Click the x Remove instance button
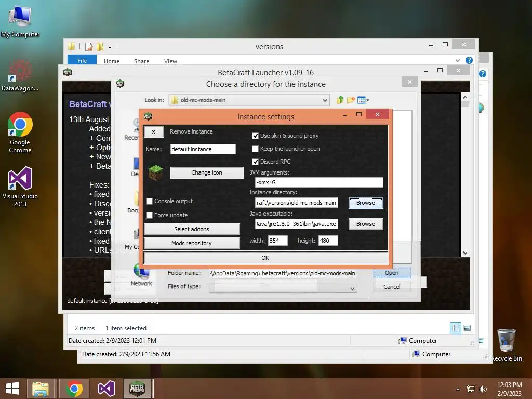Image resolution: width=532 pixels, height=399 pixels. (x=154, y=131)
